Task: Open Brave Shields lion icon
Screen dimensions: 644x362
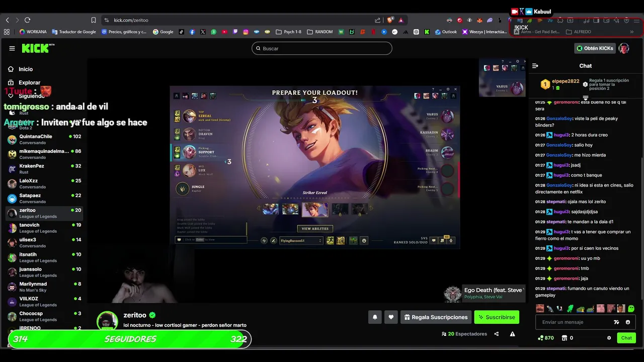Action: [x=390, y=20]
